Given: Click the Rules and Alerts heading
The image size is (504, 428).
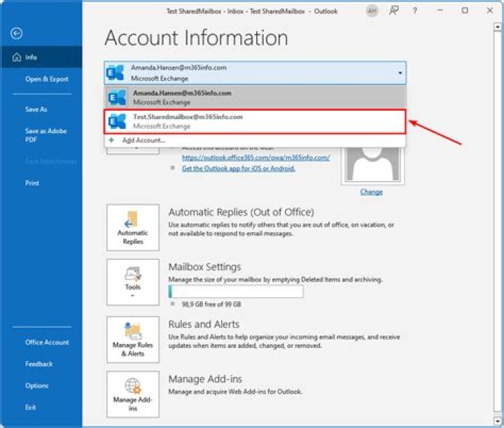Looking at the screenshot, I should pos(204,324).
